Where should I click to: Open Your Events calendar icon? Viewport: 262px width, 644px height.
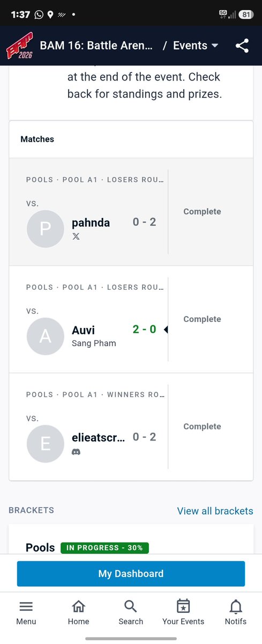[183, 606]
